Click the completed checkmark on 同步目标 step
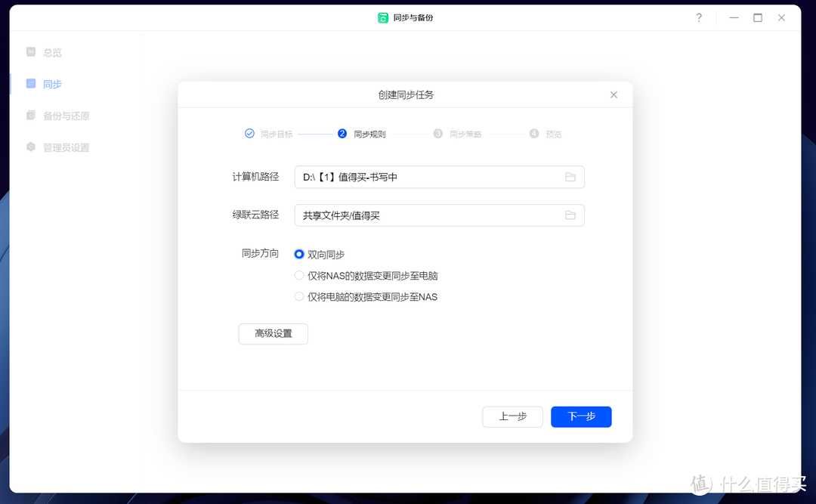The width and height of the screenshot is (816, 504). (249, 133)
